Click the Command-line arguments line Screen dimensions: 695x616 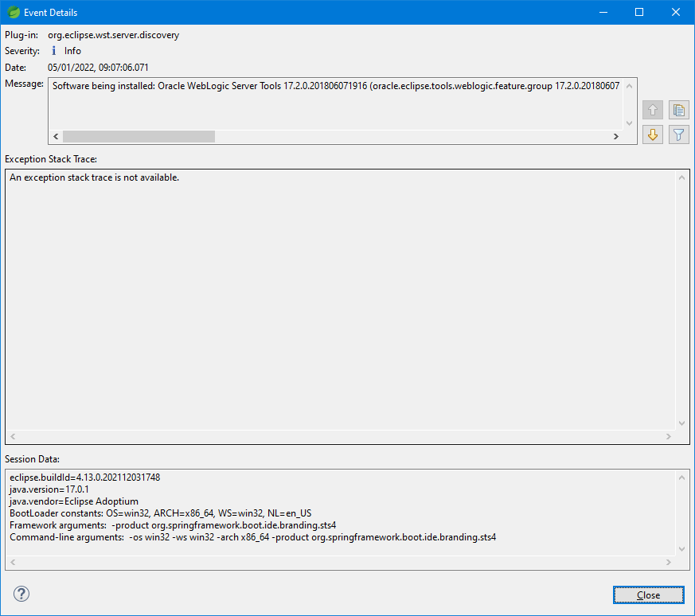[252, 537]
